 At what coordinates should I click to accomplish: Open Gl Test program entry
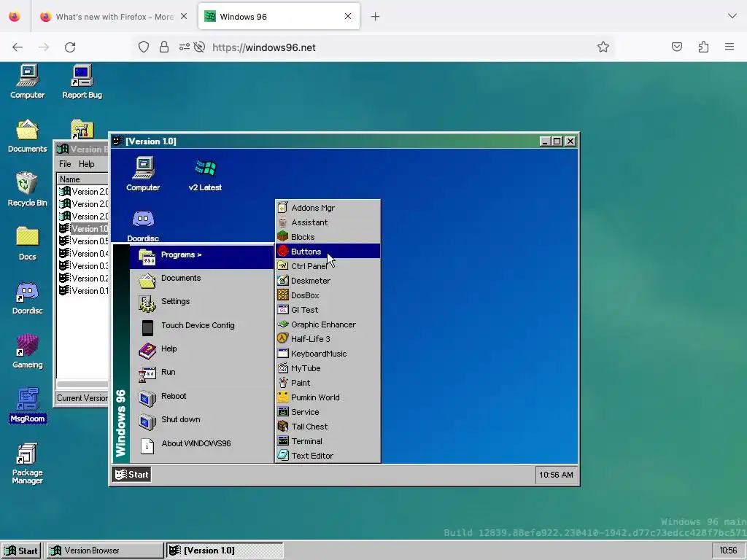(328, 310)
